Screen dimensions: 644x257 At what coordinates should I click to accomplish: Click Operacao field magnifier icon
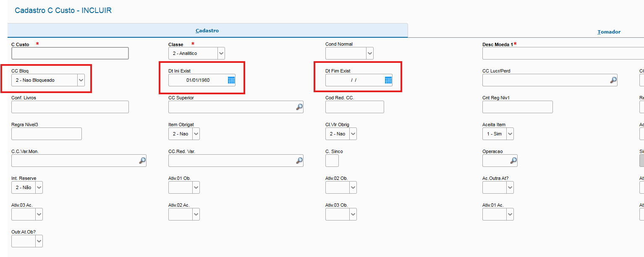click(513, 161)
